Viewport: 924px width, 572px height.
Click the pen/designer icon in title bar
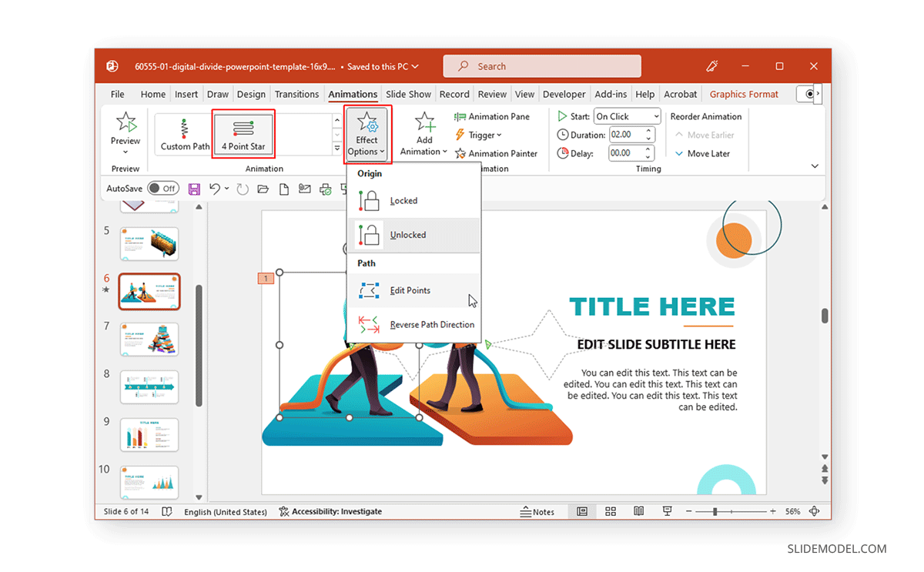(712, 66)
